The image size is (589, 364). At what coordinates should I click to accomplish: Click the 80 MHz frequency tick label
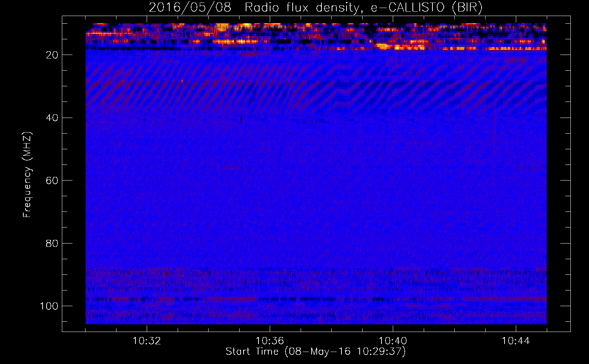[x=52, y=243]
